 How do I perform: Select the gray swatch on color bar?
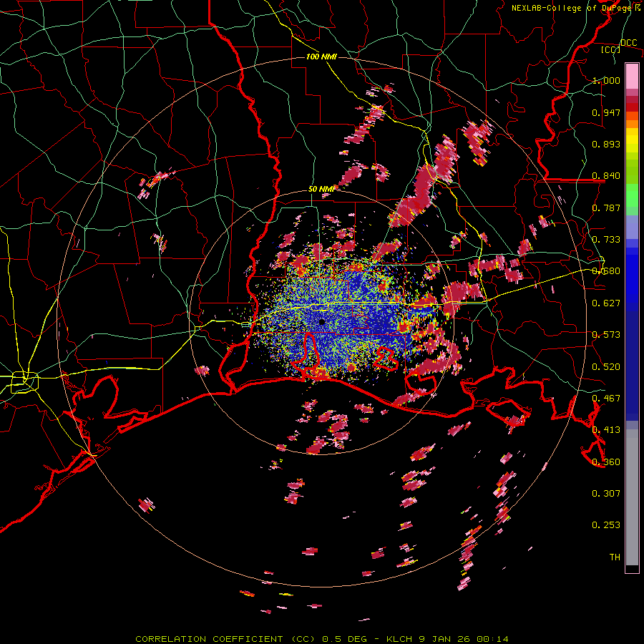[632, 497]
